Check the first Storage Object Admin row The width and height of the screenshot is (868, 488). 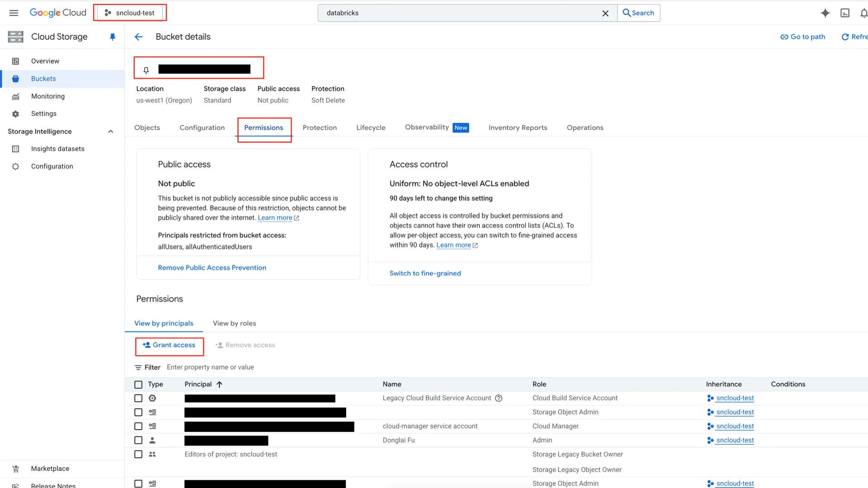click(138, 412)
